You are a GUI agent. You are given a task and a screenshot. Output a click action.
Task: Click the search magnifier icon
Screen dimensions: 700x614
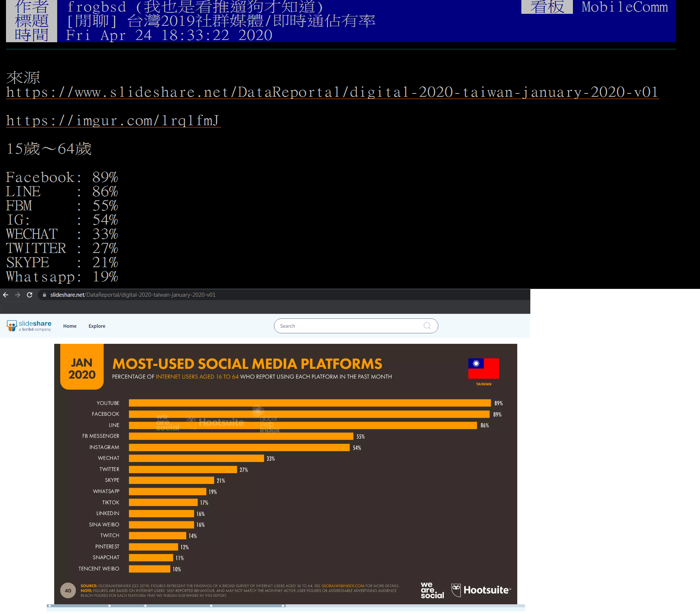coord(427,326)
